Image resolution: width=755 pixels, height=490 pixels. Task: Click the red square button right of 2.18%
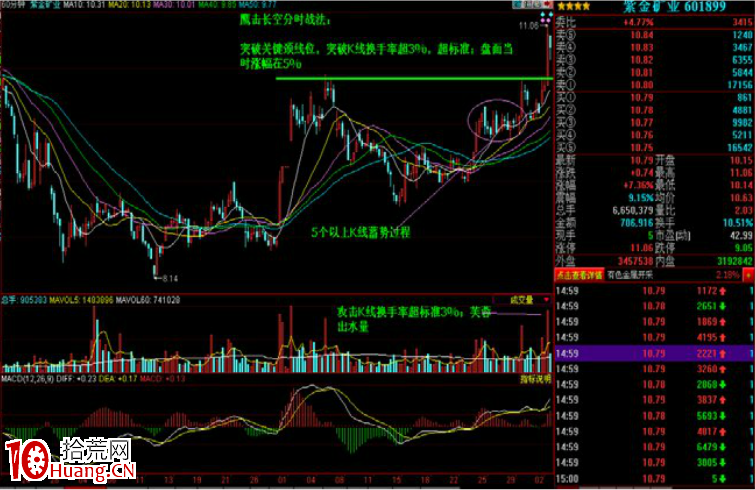[748, 275]
